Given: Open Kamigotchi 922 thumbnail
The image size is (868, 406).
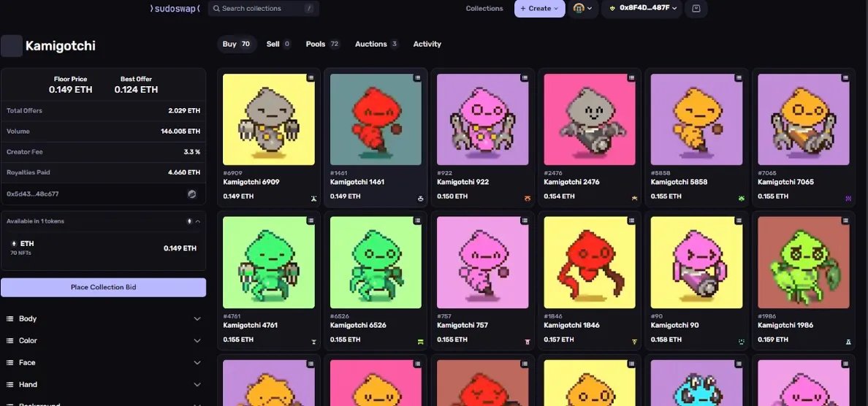Looking at the screenshot, I should pos(483,120).
